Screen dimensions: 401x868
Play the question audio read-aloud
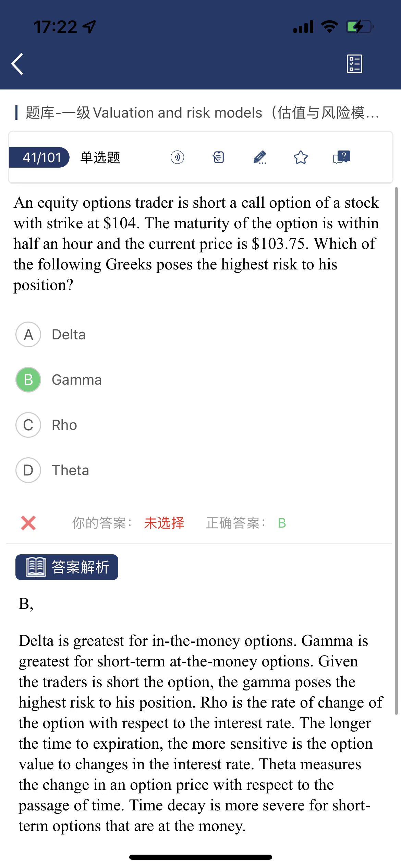(x=177, y=157)
